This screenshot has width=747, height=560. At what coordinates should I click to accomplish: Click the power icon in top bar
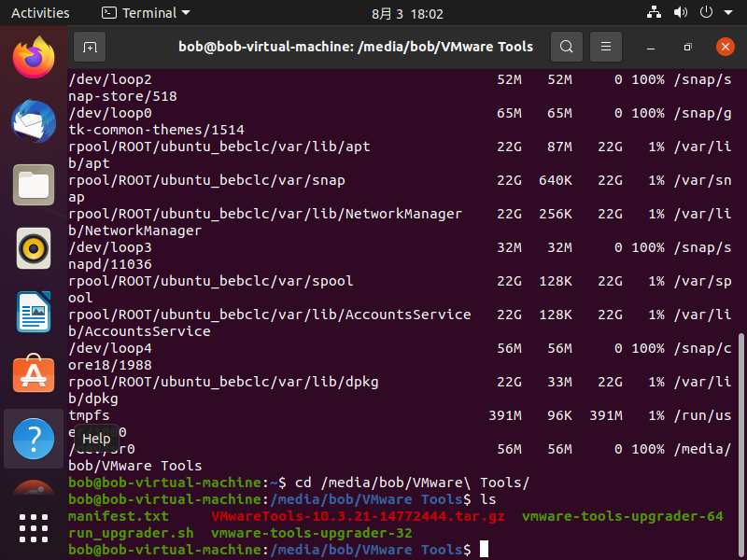[704, 13]
